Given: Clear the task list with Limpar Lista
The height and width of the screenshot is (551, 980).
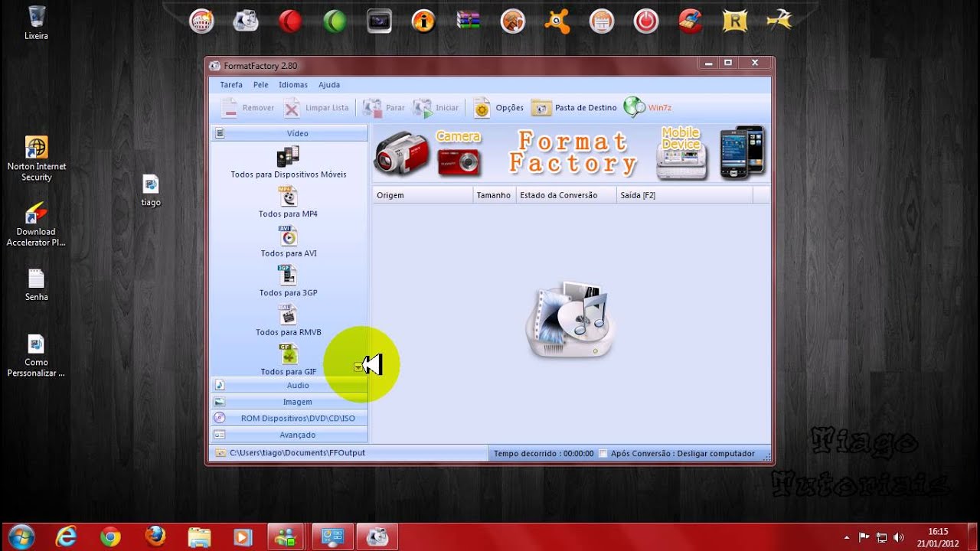Looking at the screenshot, I should (316, 108).
